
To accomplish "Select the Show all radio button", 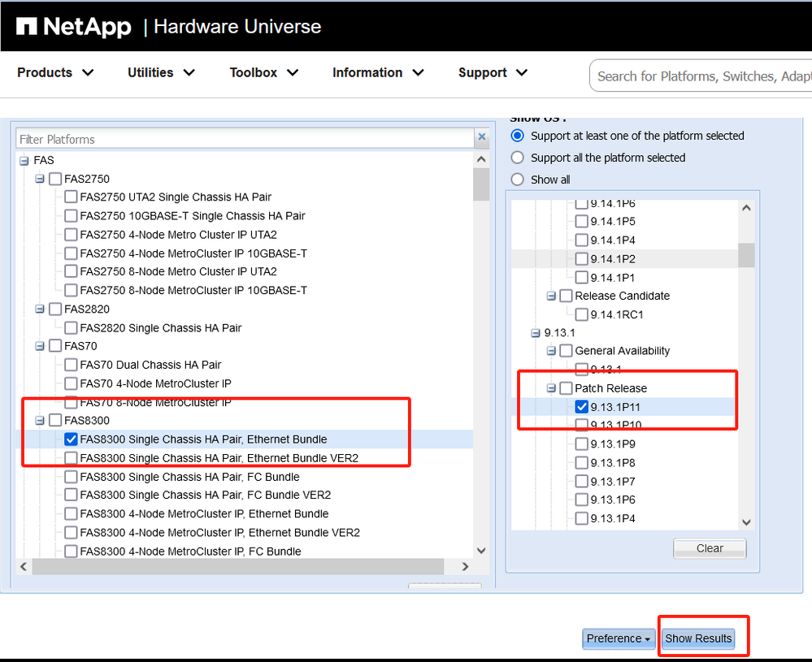I will coord(517,180).
